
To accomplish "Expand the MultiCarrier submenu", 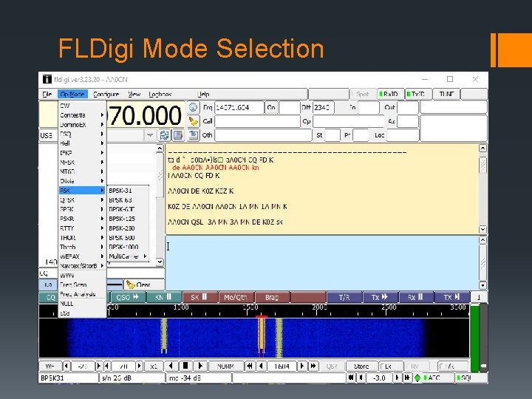I will click(128, 256).
